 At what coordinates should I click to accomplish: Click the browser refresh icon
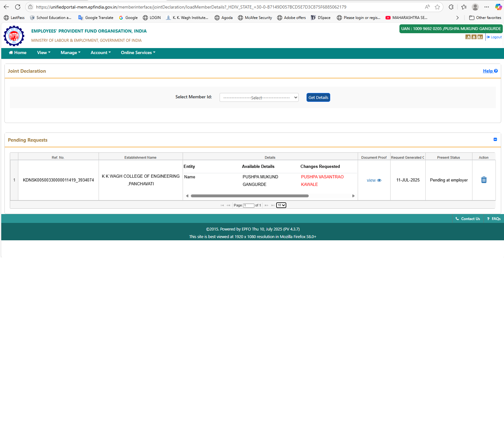click(x=18, y=7)
